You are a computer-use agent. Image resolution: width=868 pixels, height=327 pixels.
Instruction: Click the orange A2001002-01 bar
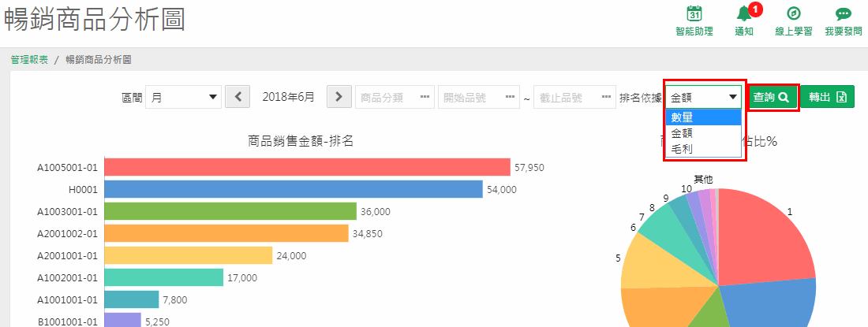point(226,233)
